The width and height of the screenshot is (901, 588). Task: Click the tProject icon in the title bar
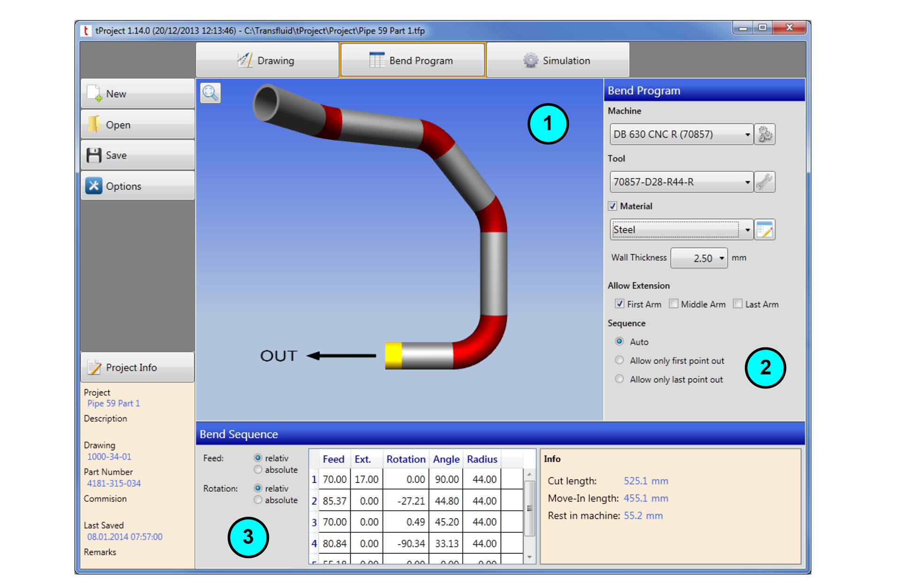click(87, 30)
